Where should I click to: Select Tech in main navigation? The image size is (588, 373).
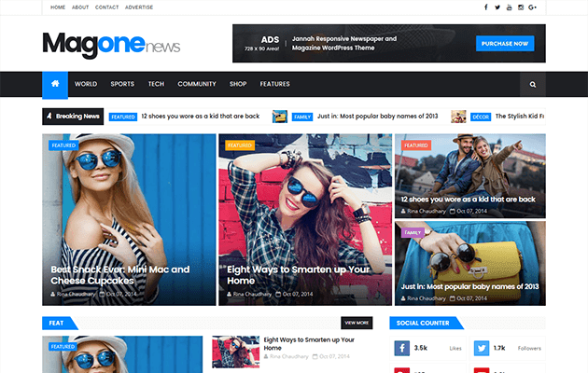pos(156,84)
